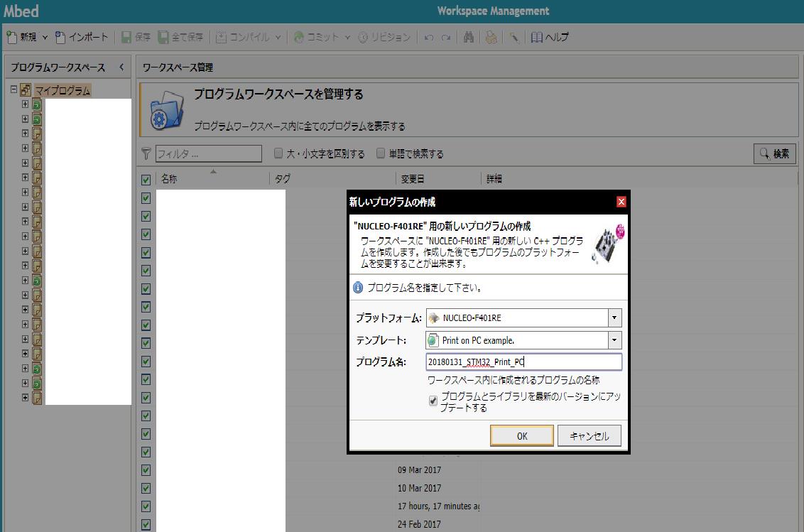
Task: Click the コミット (Commit) toolbar icon
Action: click(x=298, y=37)
